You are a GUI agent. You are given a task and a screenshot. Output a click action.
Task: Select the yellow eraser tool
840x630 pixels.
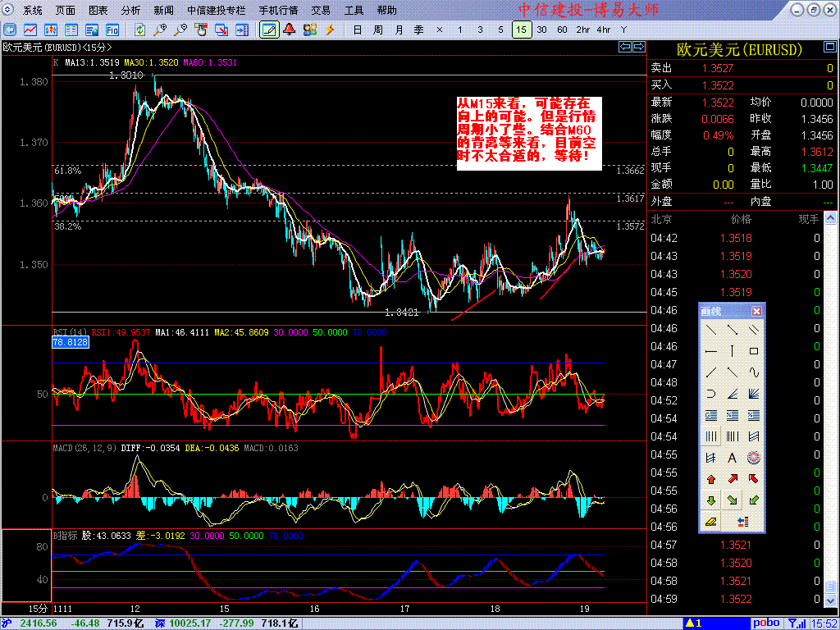pos(711,522)
